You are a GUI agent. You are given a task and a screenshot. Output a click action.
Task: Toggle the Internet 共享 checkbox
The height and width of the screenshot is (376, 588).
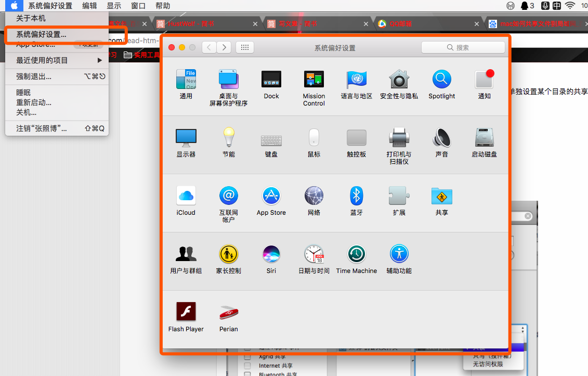tap(247, 366)
